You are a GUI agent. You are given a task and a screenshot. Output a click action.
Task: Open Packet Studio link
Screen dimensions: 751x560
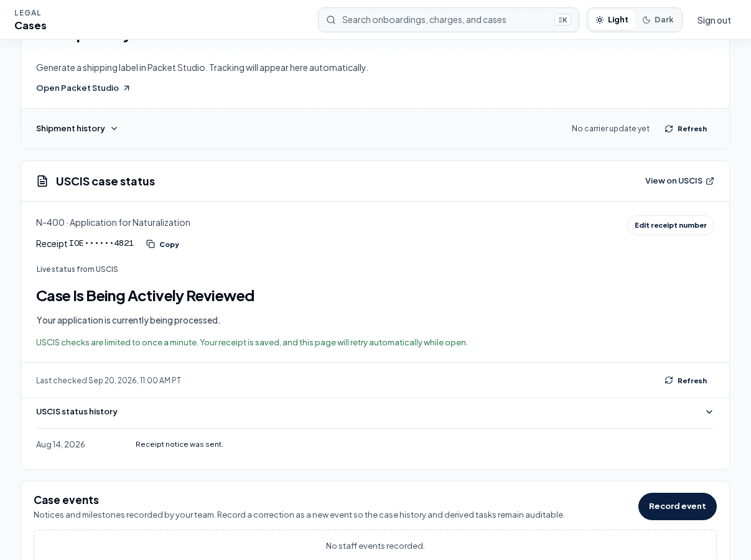[x=83, y=88]
